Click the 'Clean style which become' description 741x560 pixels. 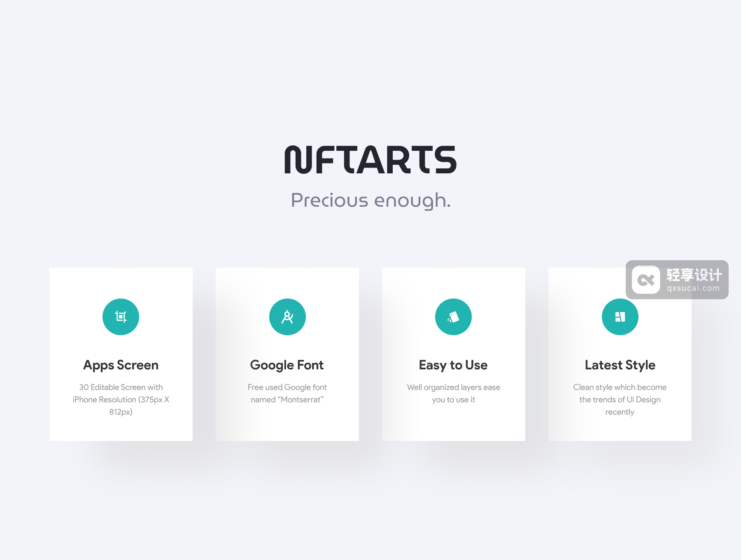click(620, 387)
